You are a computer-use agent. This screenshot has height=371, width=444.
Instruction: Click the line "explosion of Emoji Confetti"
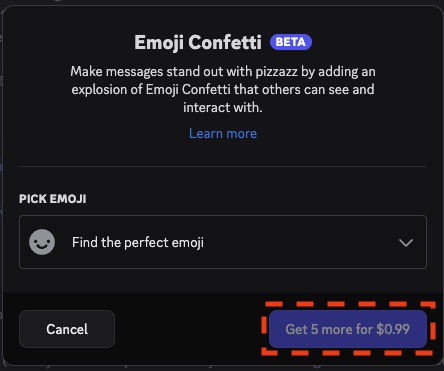click(223, 89)
